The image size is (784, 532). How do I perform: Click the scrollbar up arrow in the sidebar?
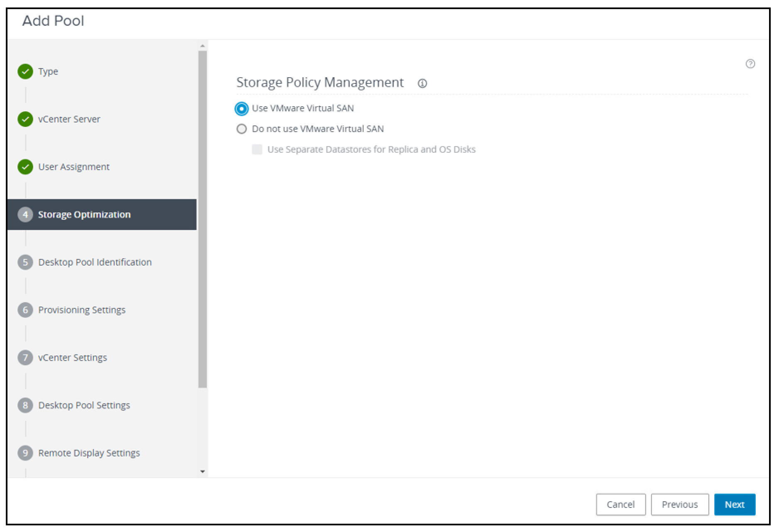click(x=203, y=46)
